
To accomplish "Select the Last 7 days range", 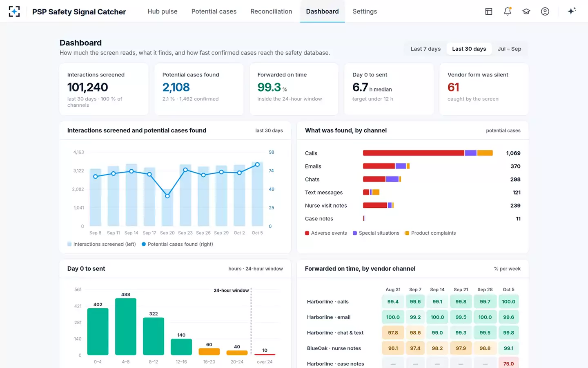I will point(425,49).
